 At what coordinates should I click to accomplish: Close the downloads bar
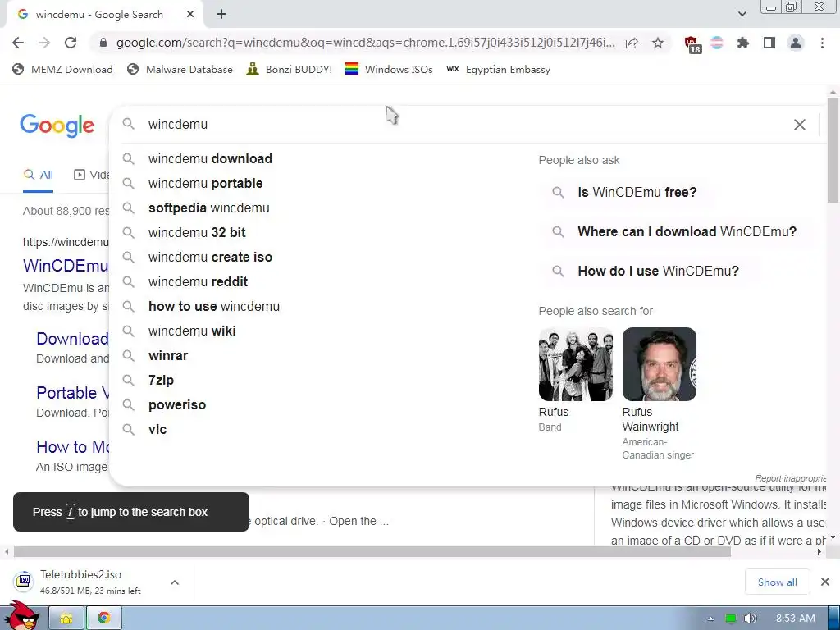point(825,582)
